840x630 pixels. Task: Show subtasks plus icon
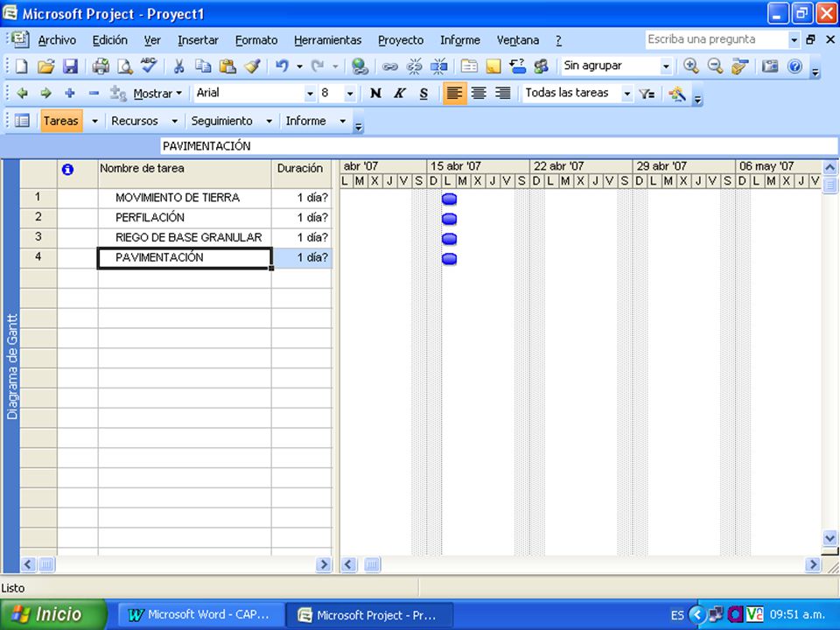pos(70,94)
